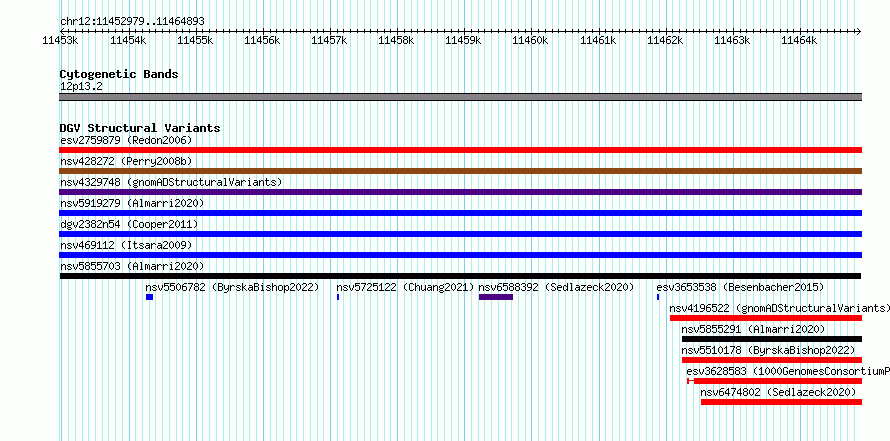Click the DGV Structural Variants track title
The width and height of the screenshot is (890, 441).
point(140,128)
